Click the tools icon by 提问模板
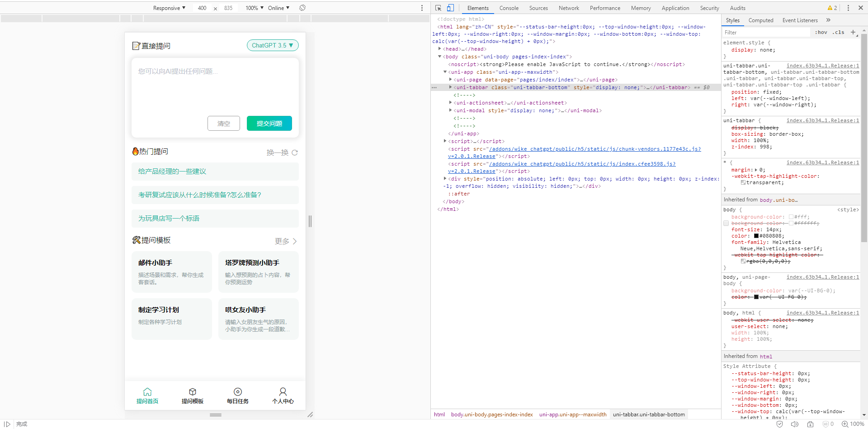Image resolution: width=868 pixels, height=429 pixels. (x=136, y=240)
